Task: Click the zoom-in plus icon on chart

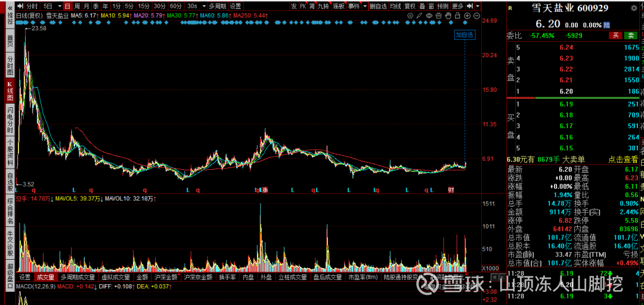Action: coord(467,15)
